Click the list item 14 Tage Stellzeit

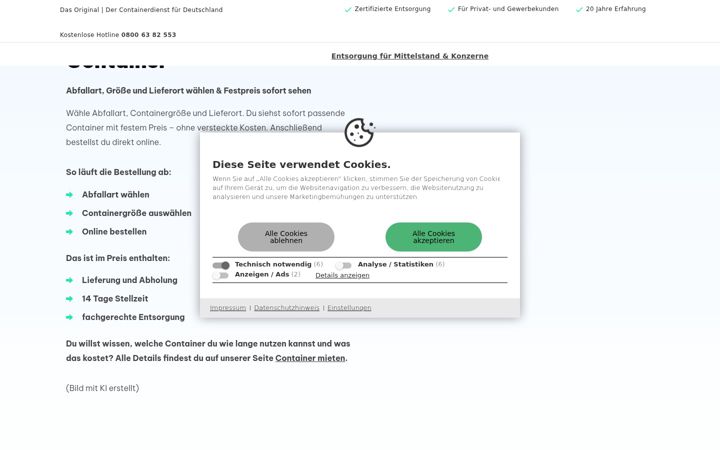click(115, 298)
